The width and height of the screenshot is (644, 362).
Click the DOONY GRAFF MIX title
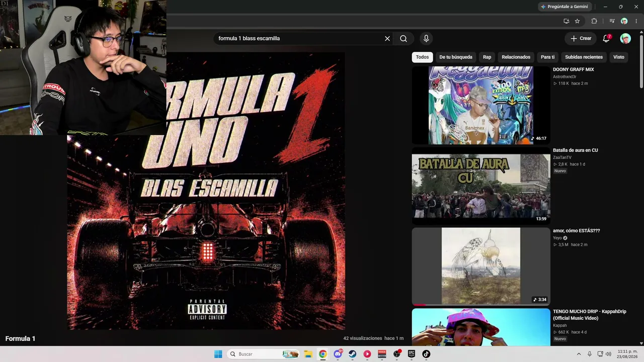point(574,70)
